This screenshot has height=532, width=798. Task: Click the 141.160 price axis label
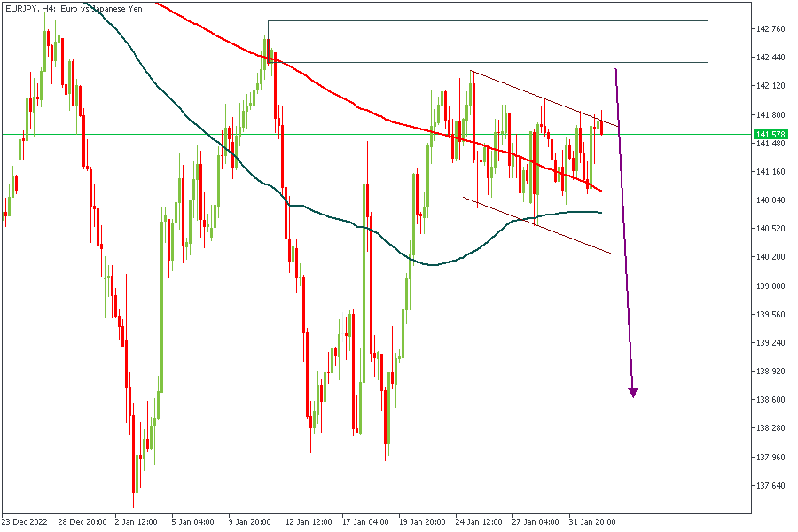click(769, 172)
